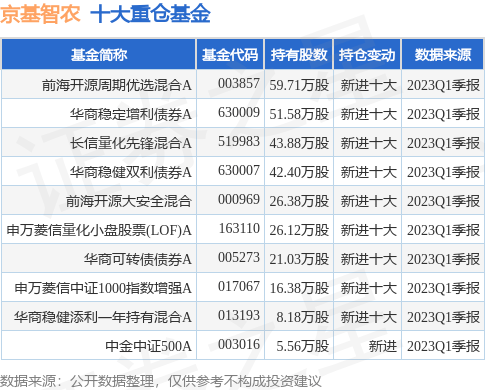Click fund code 003857
This screenshot has height=390, width=485.
(x=239, y=83)
